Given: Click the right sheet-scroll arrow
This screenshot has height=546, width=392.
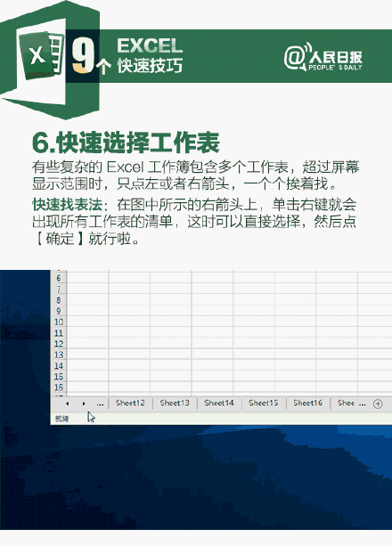Looking at the screenshot, I should point(84,403).
